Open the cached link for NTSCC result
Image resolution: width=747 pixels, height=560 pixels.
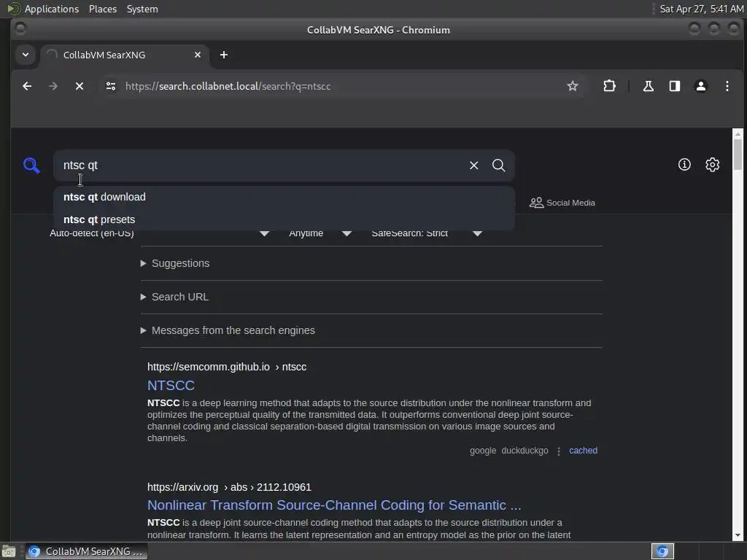coord(583,451)
